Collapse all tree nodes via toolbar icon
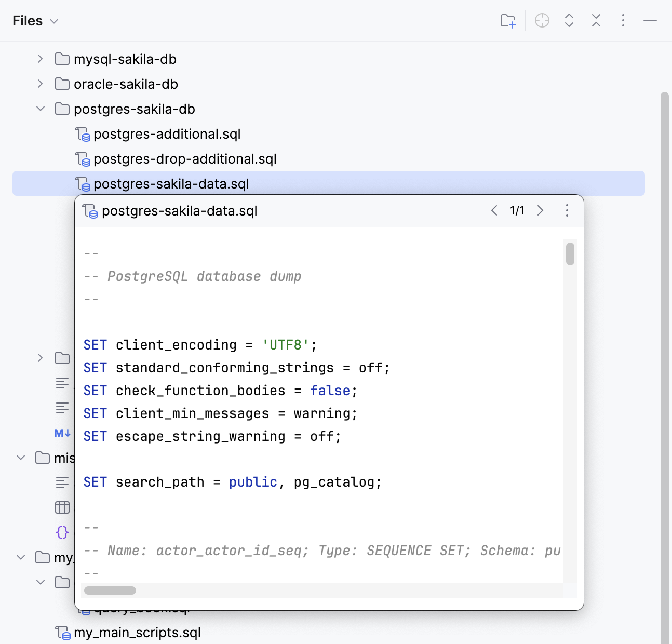The image size is (672, 644). (596, 20)
